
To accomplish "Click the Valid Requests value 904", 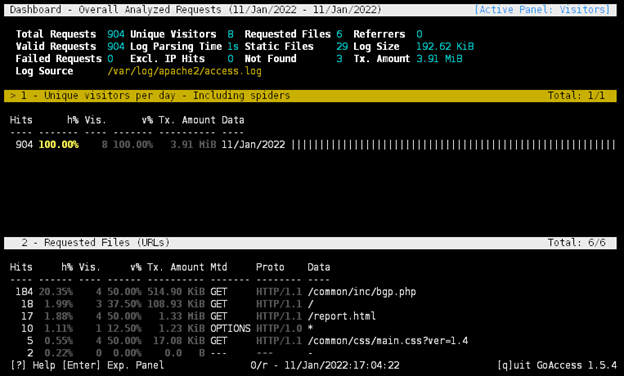I will click(116, 47).
